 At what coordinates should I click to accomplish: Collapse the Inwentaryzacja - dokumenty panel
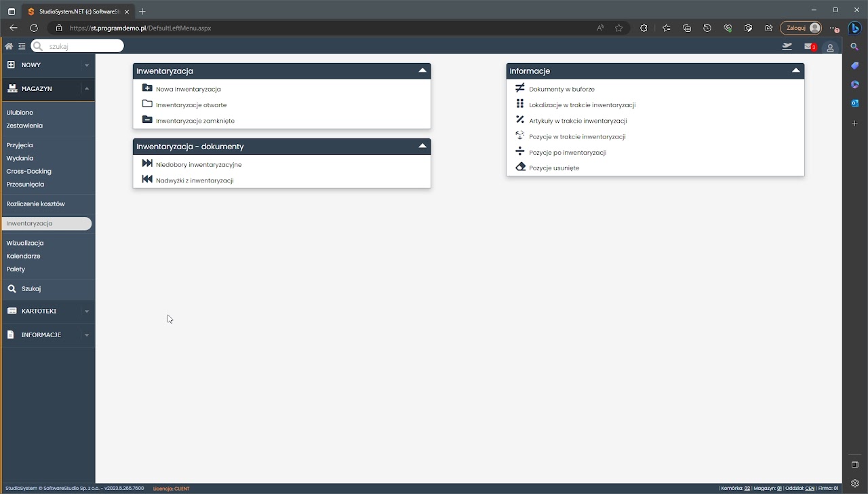pyautogui.click(x=422, y=146)
